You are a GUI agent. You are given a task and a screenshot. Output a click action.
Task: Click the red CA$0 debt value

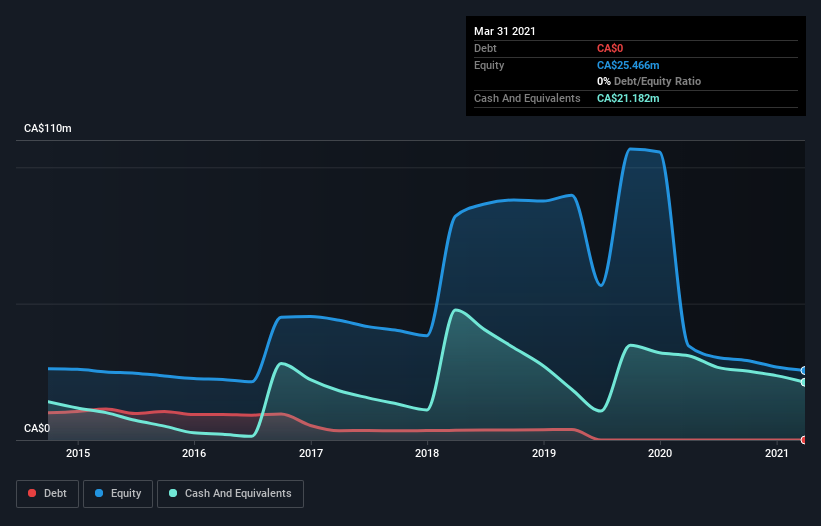[x=610, y=48]
